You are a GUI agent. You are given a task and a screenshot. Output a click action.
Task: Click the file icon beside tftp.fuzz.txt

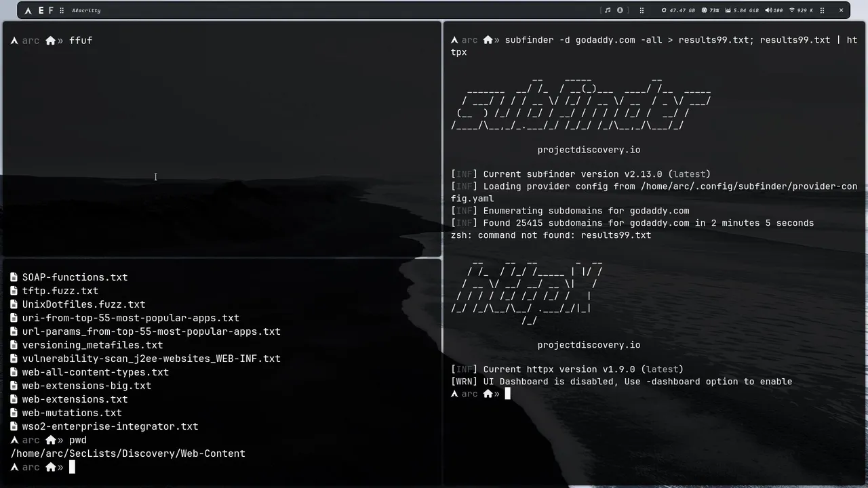[x=14, y=291]
